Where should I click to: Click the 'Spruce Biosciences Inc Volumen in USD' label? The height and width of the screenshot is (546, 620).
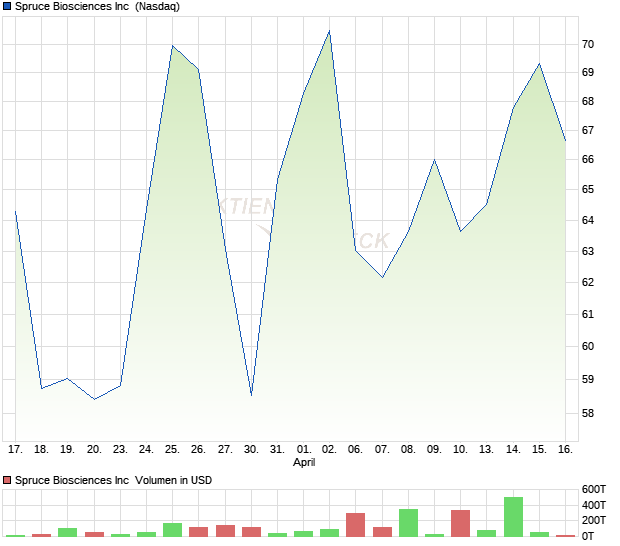point(113,480)
